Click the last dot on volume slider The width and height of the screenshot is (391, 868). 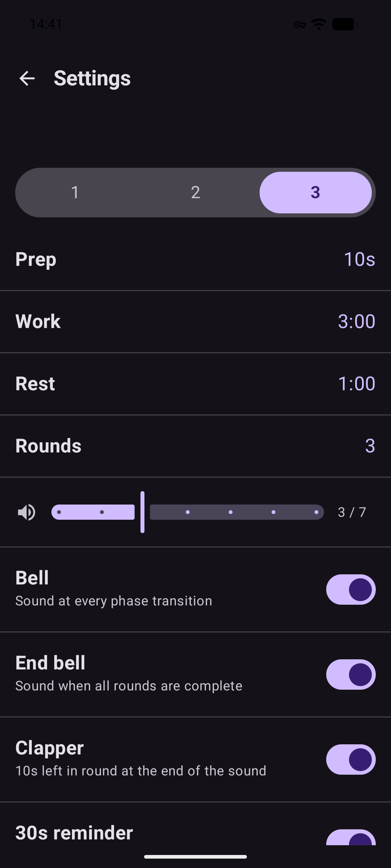click(x=316, y=512)
